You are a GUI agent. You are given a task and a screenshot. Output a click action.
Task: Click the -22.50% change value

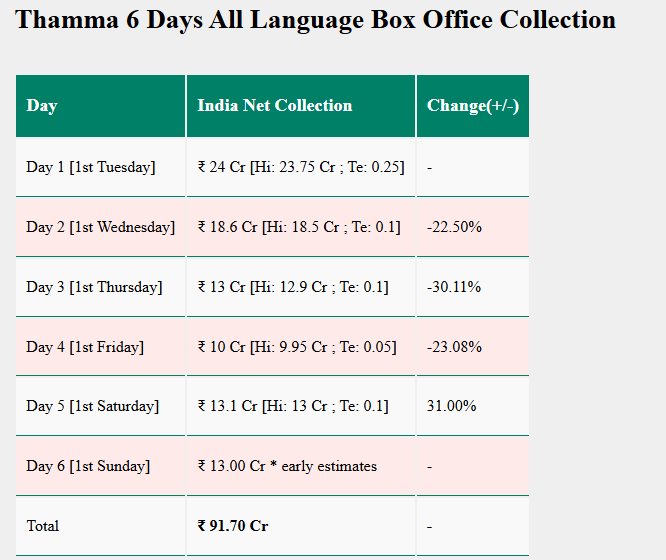454,227
